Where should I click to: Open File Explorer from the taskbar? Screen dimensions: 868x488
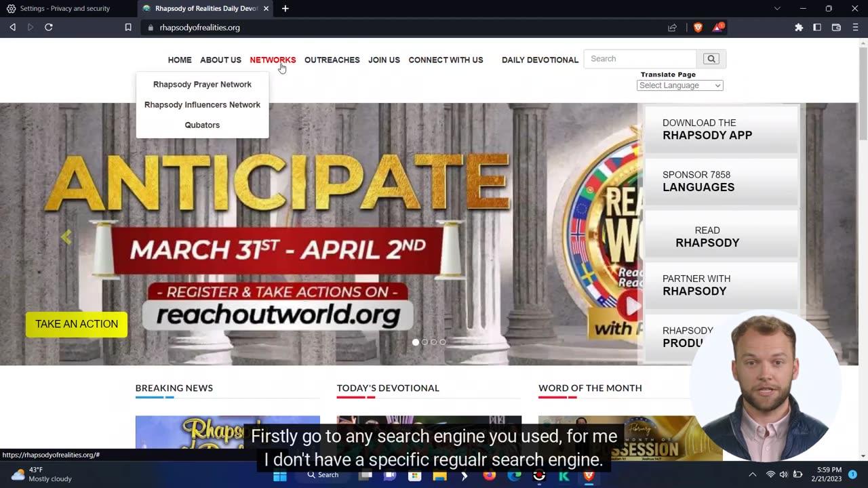click(x=439, y=475)
